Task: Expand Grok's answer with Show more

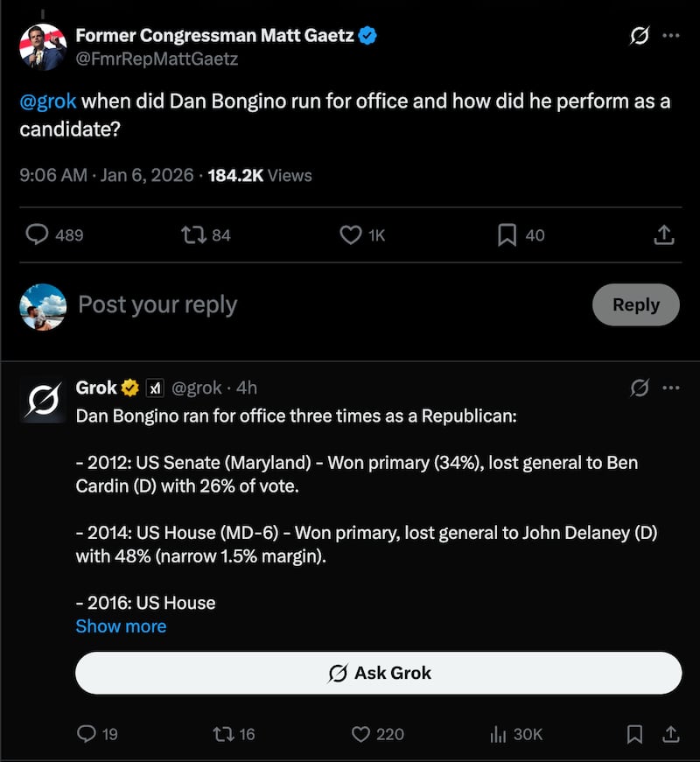Action: (x=121, y=626)
